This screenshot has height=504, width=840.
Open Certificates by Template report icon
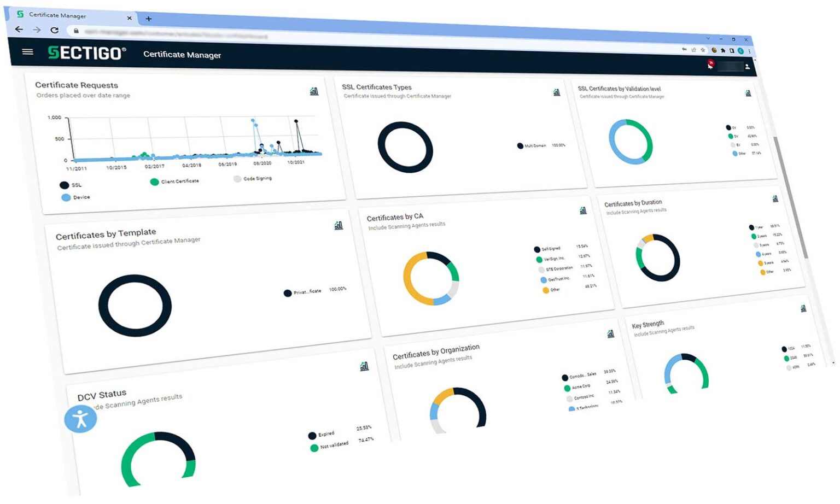tap(339, 225)
